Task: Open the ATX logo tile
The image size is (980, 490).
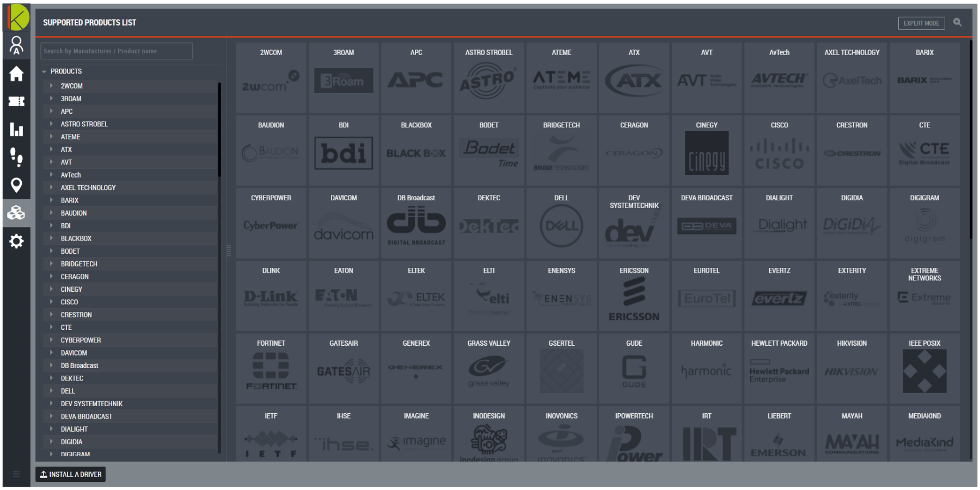Action: point(634,78)
